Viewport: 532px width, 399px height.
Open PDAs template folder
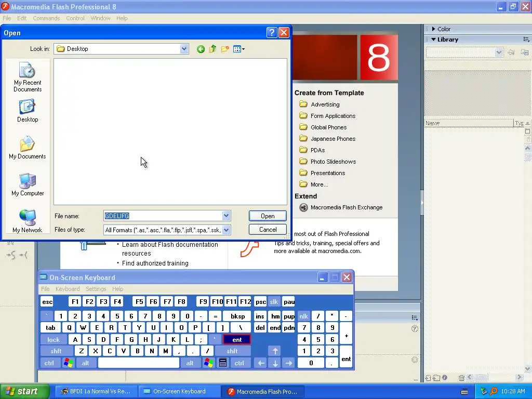pyautogui.click(x=312, y=150)
